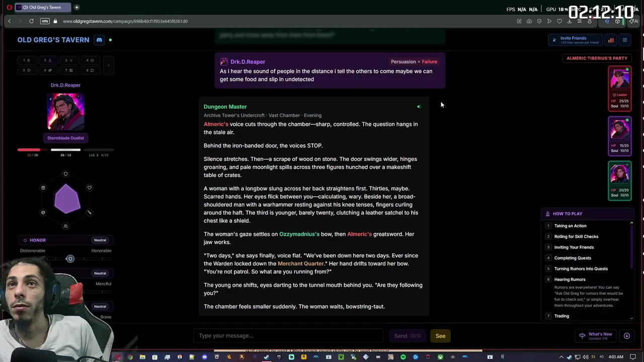Select the Old Greg's Tavern browser tab

pos(42,7)
